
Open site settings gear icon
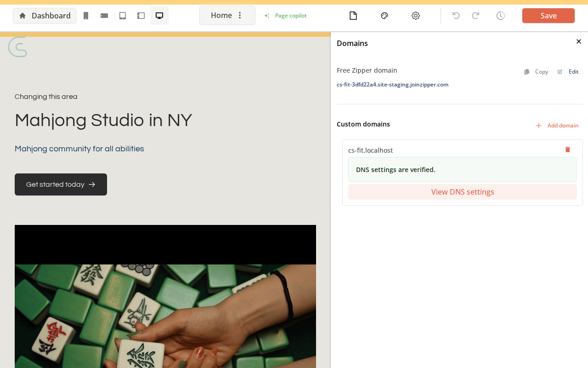[x=416, y=16]
